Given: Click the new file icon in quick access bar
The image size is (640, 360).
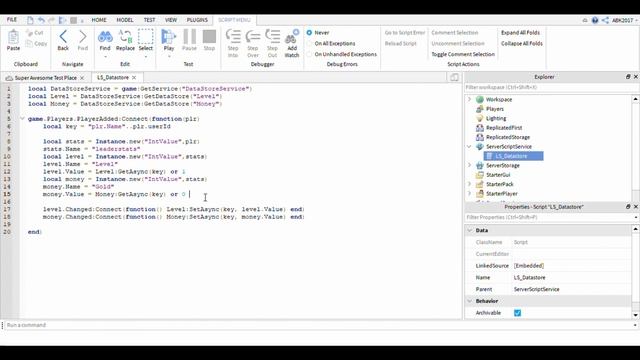Looking at the screenshot, I should point(30,20).
